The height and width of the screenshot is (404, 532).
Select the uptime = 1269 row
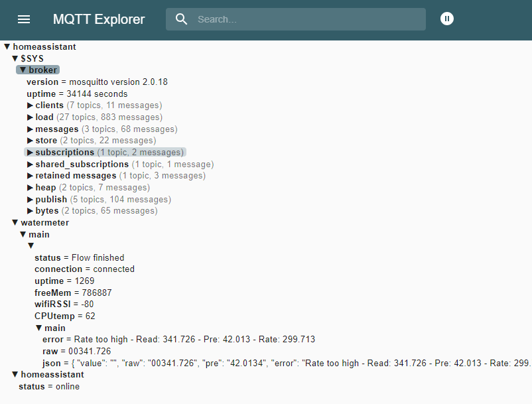pyautogui.click(x=64, y=281)
